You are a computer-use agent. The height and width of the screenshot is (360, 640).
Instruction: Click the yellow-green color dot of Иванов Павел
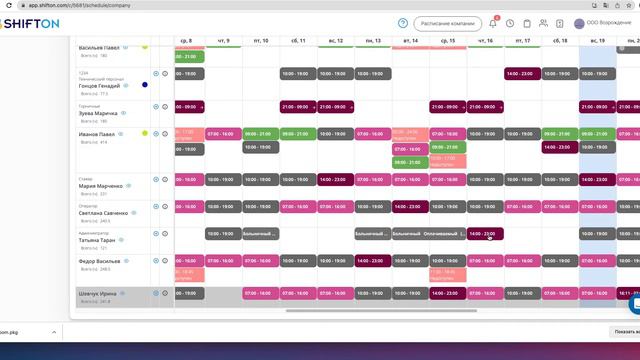pos(145,133)
